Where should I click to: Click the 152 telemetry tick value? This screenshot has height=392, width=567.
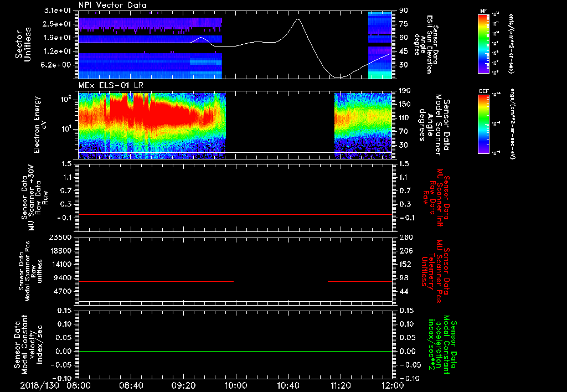tap(405, 264)
